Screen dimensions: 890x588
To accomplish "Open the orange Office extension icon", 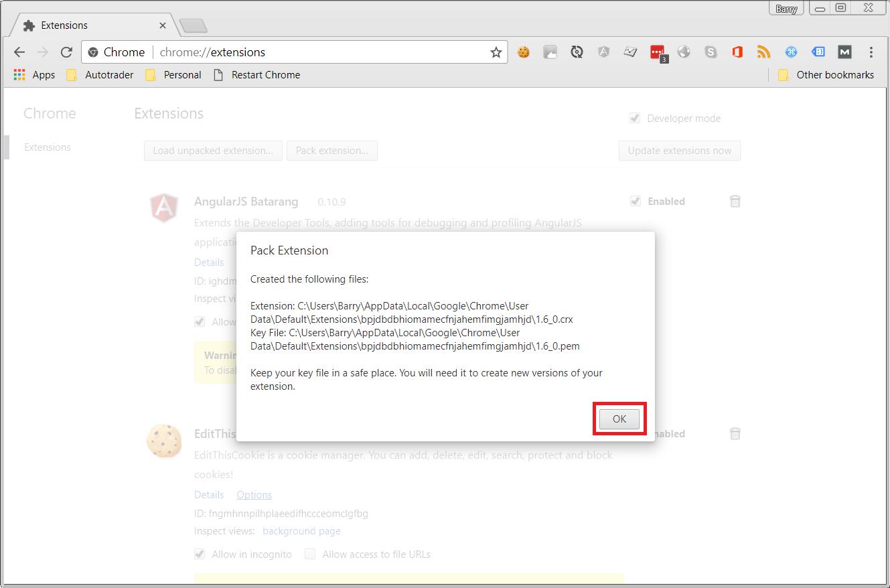I will click(x=737, y=52).
